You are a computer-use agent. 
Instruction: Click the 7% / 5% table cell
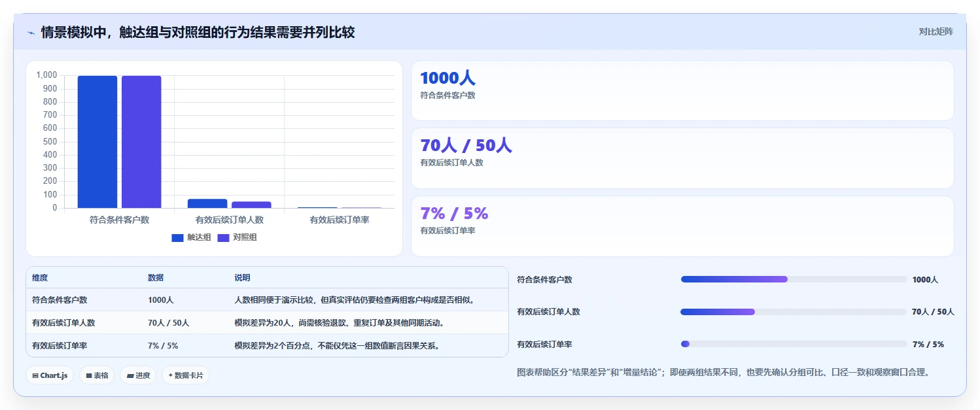point(163,345)
